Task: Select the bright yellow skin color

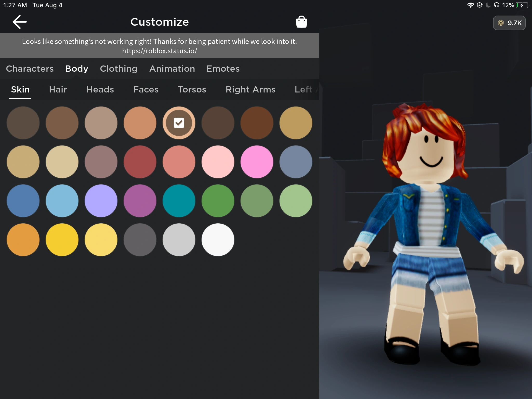Action: click(62, 240)
